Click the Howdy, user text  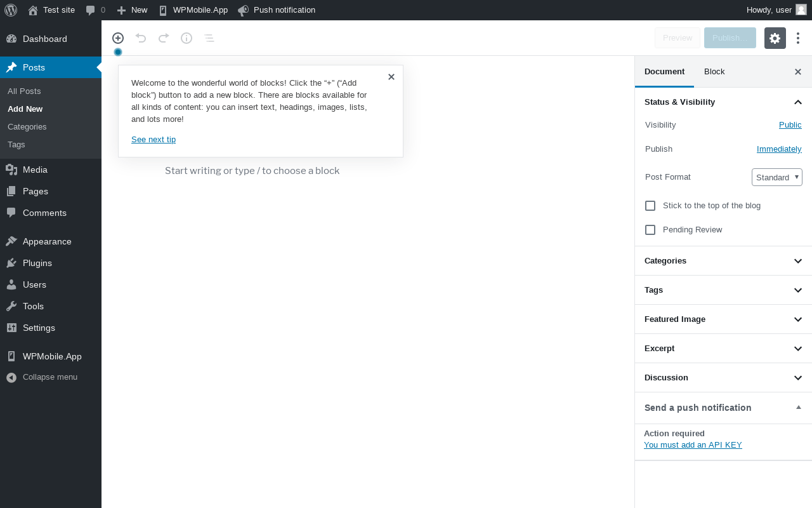pos(769,10)
